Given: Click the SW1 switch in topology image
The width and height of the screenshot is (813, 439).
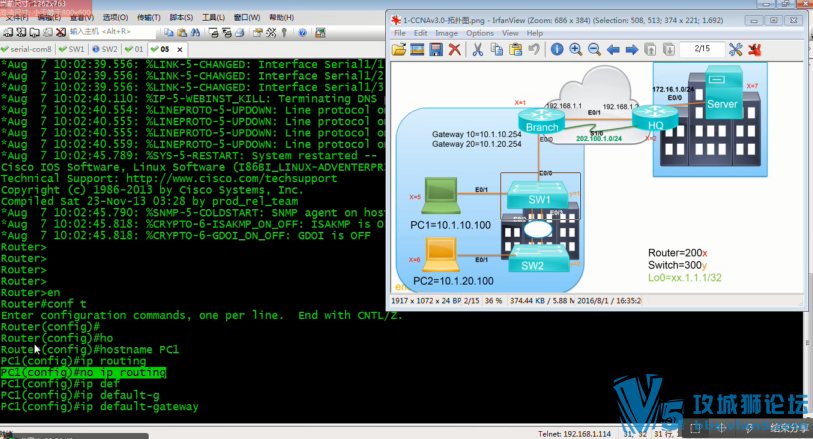Looking at the screenshot, I should (538, 195).
